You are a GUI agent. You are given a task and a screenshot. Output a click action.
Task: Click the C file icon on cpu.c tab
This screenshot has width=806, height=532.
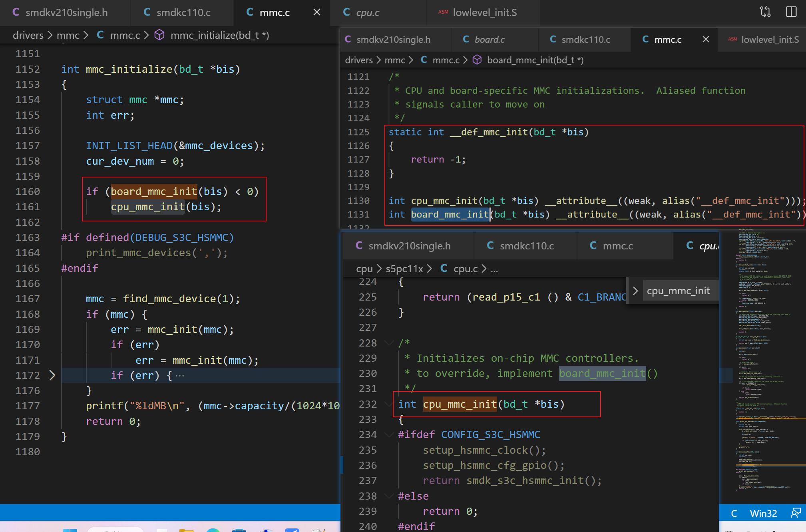click(346, 12)
